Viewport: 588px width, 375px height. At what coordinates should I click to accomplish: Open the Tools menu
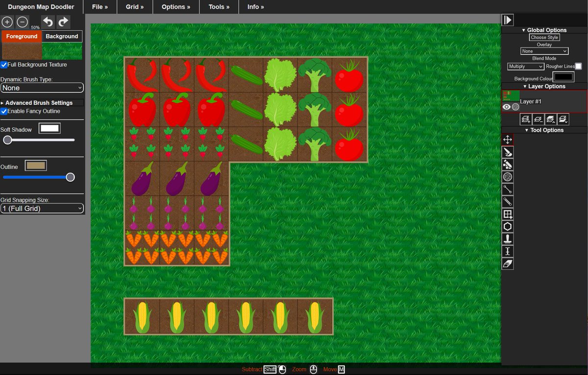219,7
